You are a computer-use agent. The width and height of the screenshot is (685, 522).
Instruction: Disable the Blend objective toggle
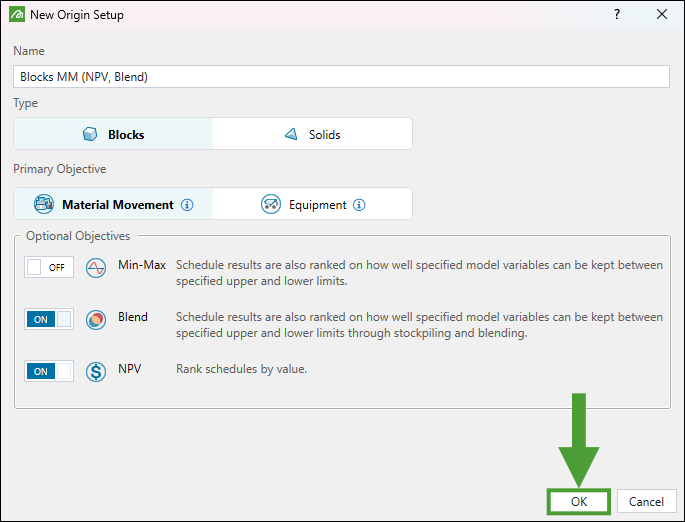click(49, 319)
